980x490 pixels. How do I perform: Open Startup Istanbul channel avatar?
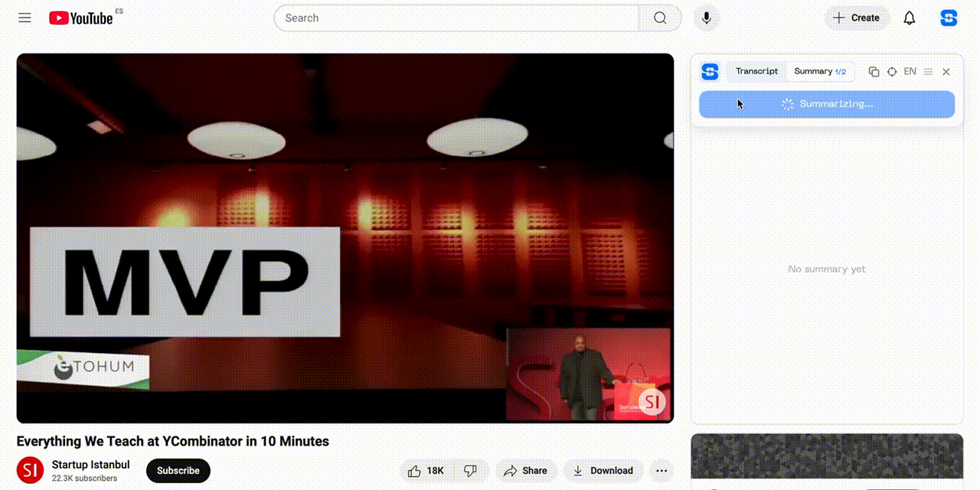30,470
